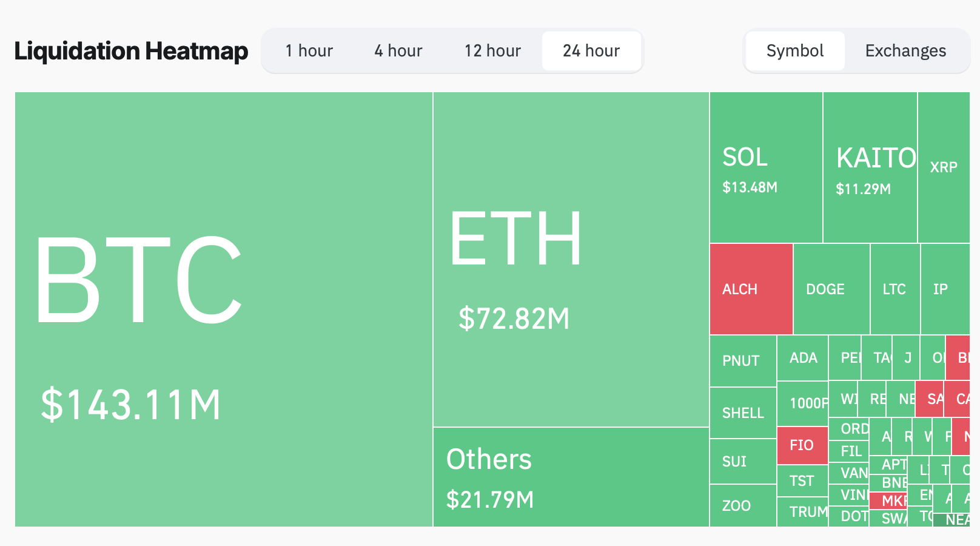Open the SUI heatmap tile
This screenshot has width=980, height=546.
(743, 462)
